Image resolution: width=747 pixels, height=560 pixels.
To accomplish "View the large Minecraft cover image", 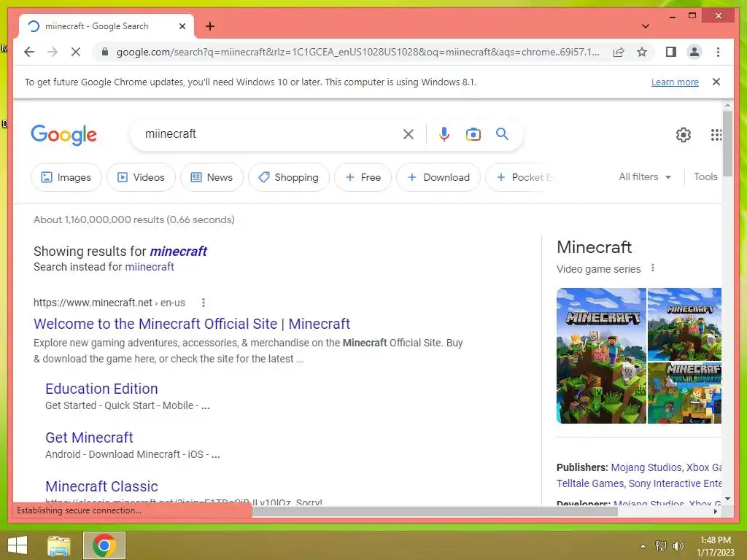I will [601, 356].
